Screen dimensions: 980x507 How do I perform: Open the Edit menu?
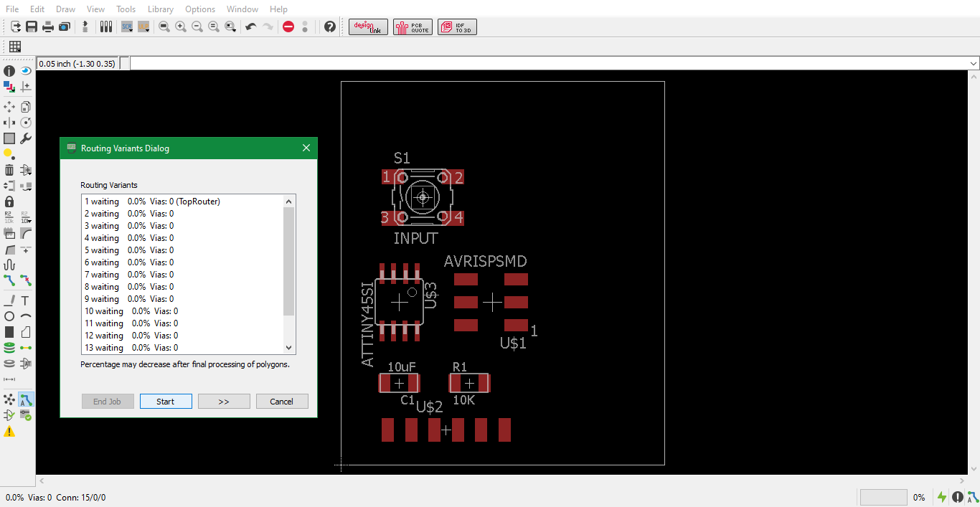coord(37,9)
